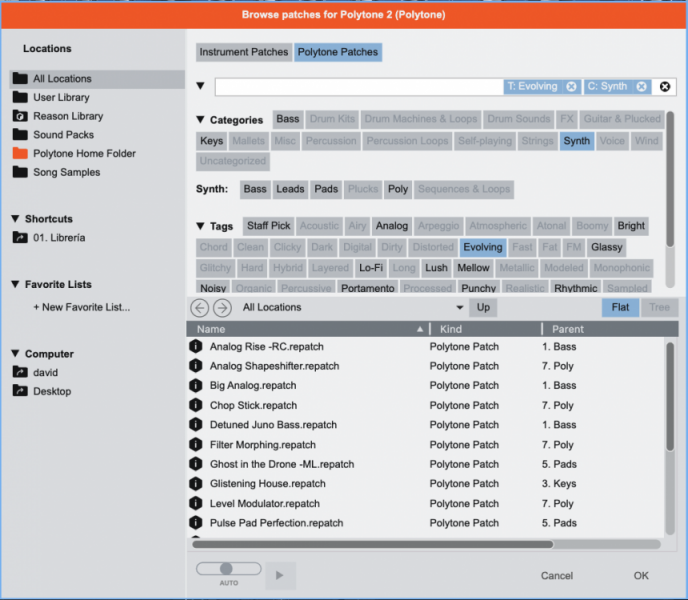Switch to Instrument Patches tab

coord(244,52)
